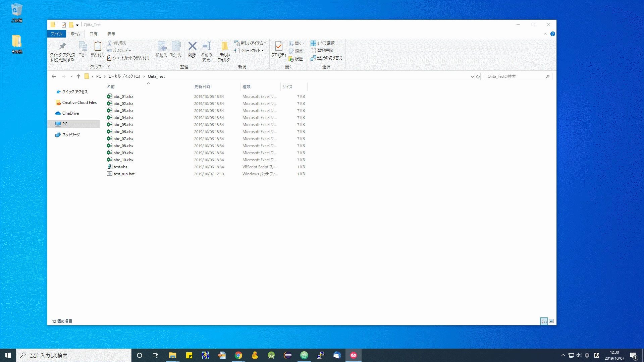
Task: Open file history with the 履歴 icon
Action: coord(296,59)
